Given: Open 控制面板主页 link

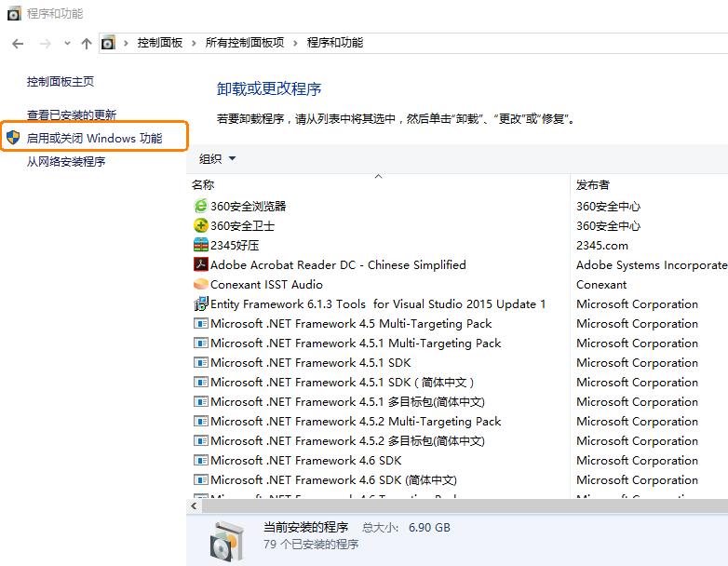Looking at the screenshot, I should click(61, 82).
